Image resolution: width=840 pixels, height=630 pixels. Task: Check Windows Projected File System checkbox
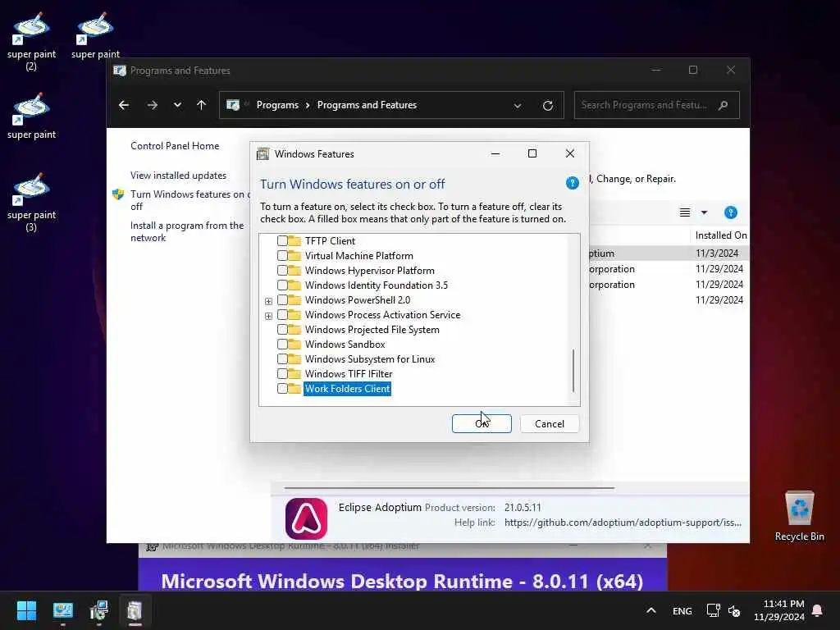(282, 330)
